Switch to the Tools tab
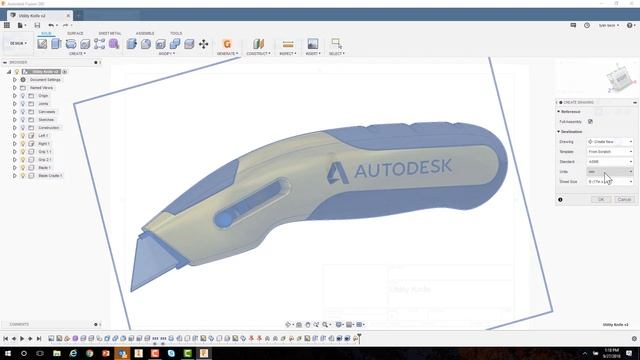Image resolution: width=640 pixels, height=360 pixels. click(176, 33)
